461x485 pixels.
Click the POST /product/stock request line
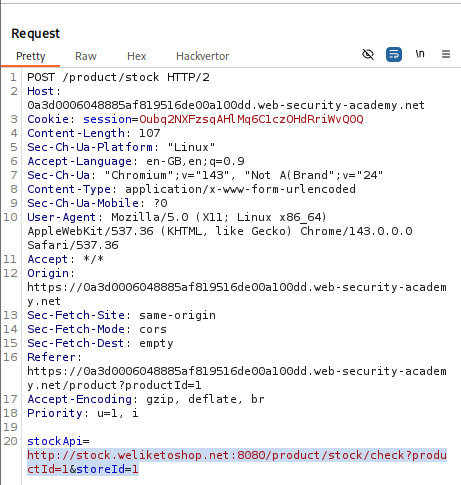click(118, 77)
